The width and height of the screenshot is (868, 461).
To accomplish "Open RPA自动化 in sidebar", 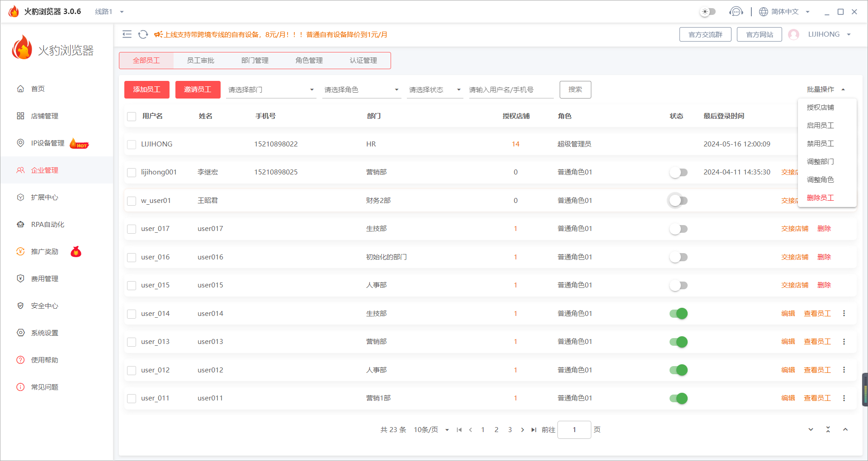I will click(57, 224).
